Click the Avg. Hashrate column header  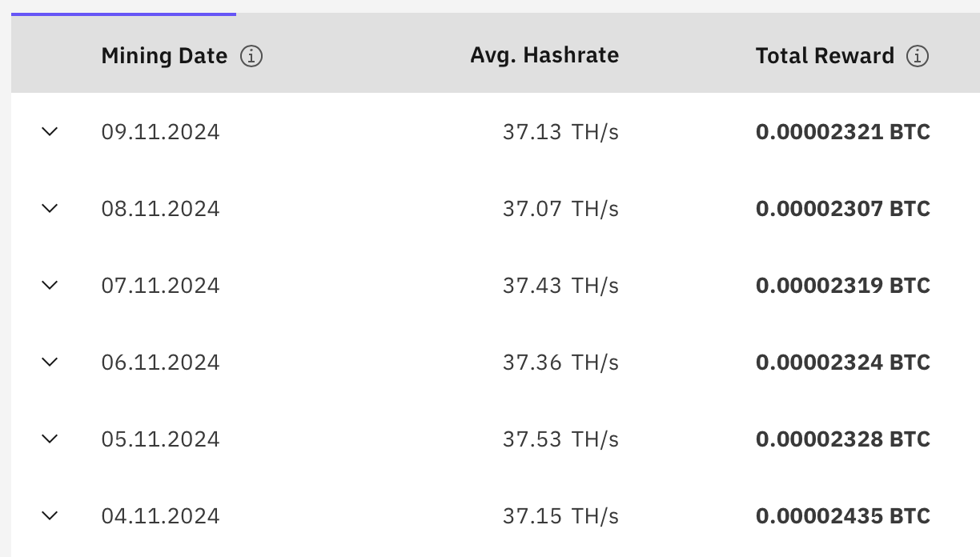point(544,56)
